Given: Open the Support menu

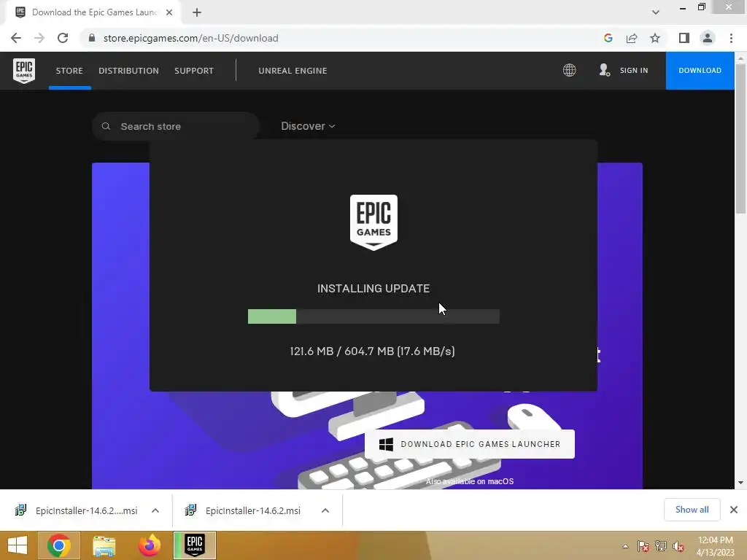Looking at the screenshot, I should (x=194, y=71).
